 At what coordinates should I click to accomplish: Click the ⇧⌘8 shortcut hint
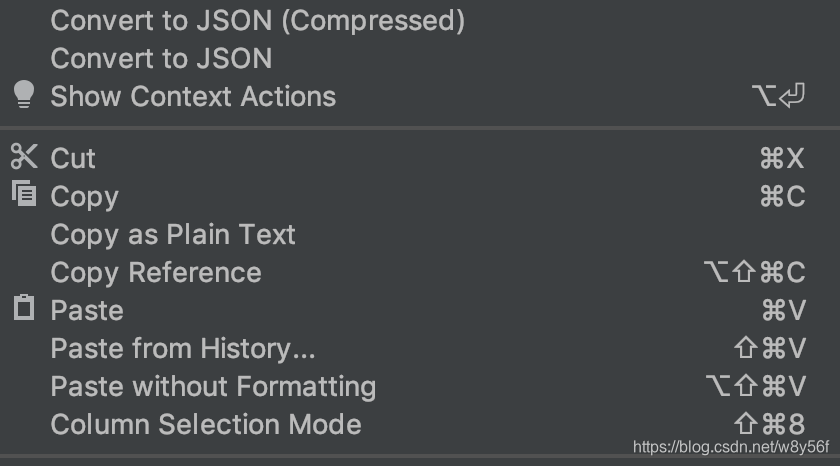(768, 424)
